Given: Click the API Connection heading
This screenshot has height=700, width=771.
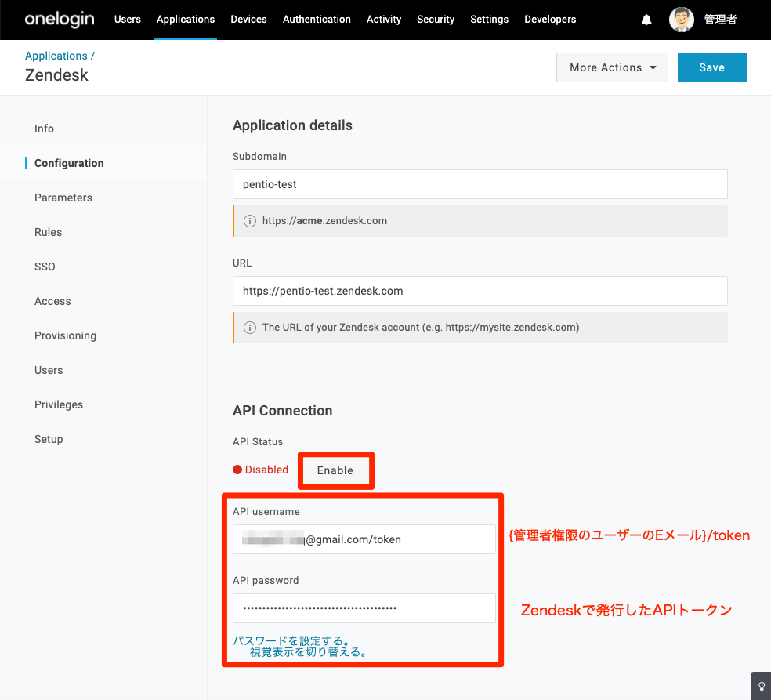Looking at the screenshot, I should point(283,411).
